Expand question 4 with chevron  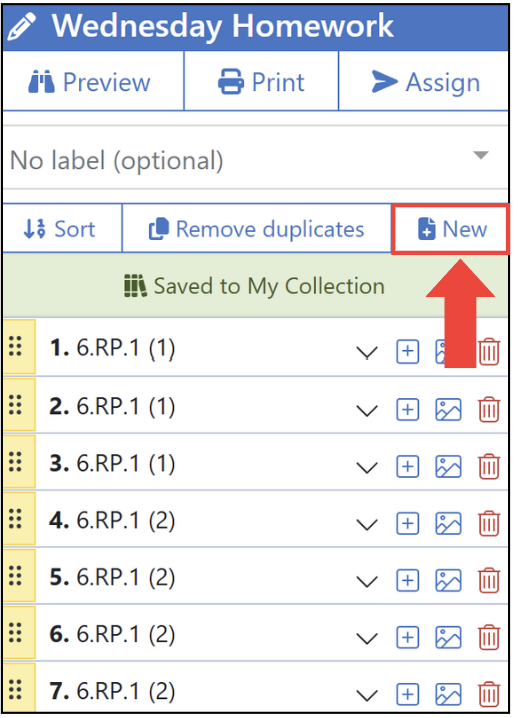[x=367, y=524]
